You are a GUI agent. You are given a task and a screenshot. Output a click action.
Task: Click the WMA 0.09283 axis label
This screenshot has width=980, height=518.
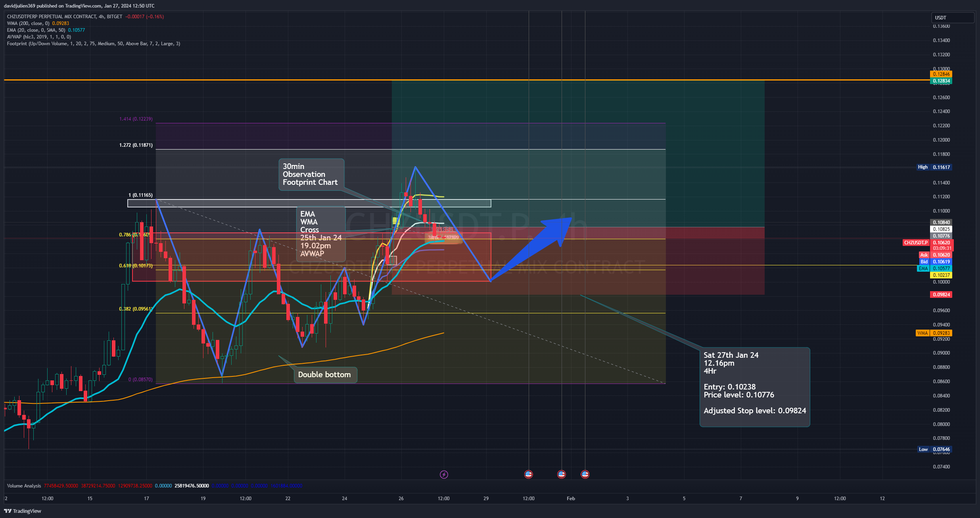coord(934,333)
